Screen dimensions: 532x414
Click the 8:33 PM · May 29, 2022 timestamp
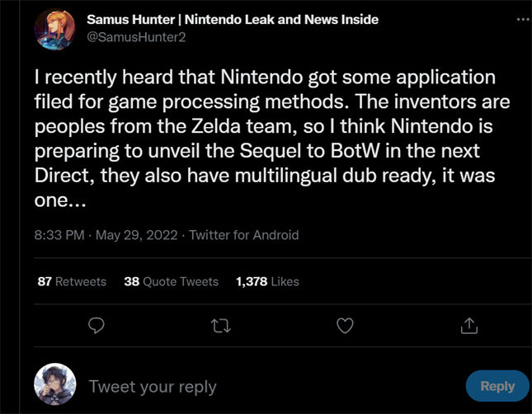(104, 235)
